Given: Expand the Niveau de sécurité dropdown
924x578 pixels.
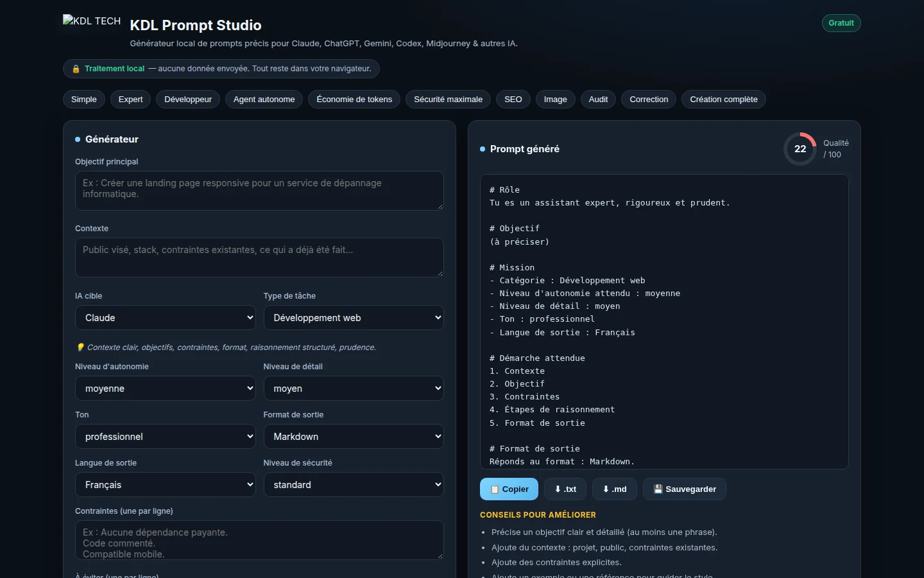Looking at the screenshot, I should (x=354, y=485).
